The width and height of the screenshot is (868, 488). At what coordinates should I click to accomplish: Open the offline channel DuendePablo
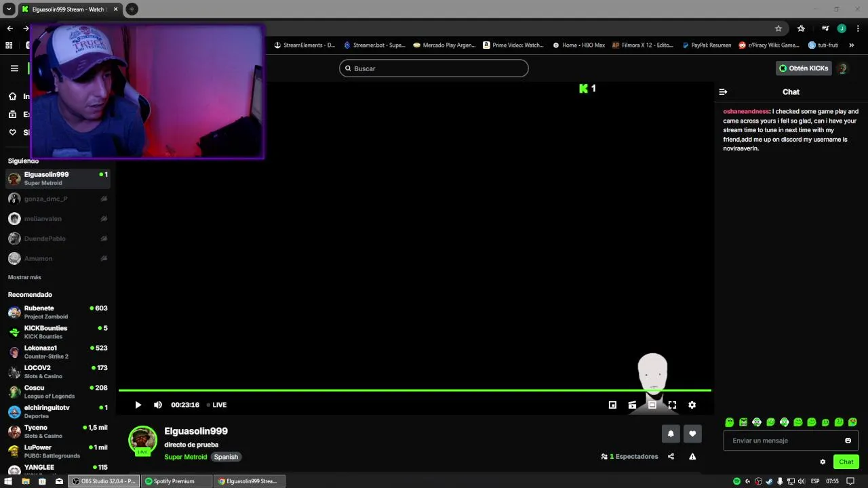point(58,239)
